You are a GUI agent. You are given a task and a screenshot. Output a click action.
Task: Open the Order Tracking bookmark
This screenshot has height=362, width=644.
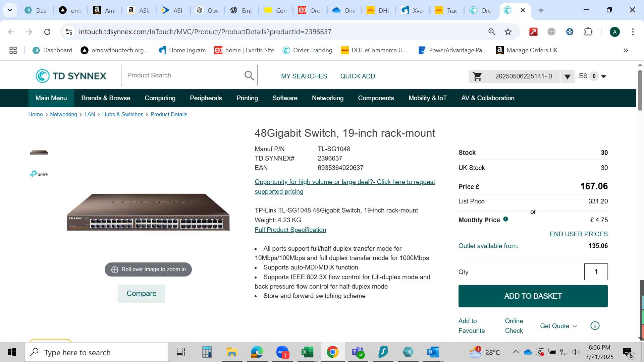308,50
